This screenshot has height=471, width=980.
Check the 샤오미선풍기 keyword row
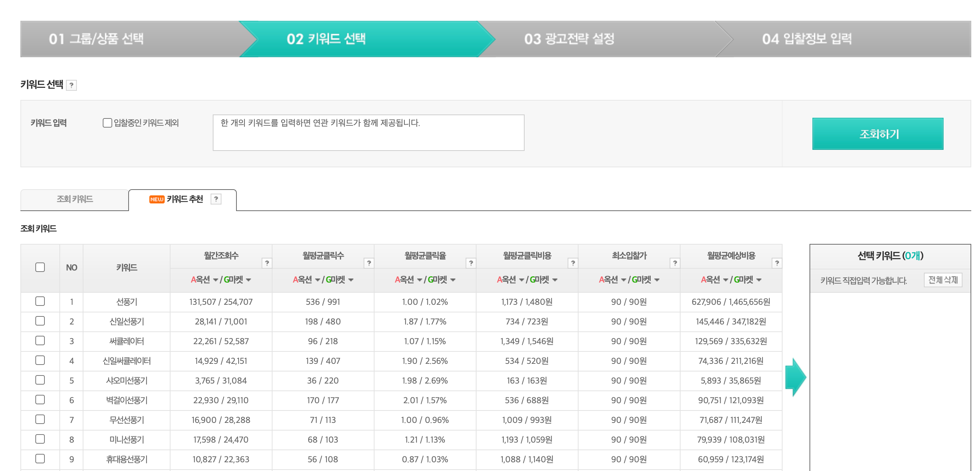point(40,380)
